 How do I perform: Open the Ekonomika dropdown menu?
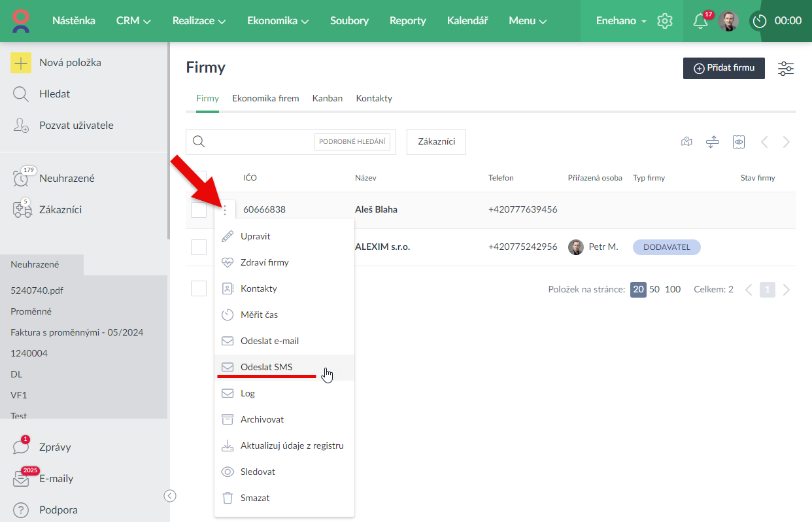pyautogui.click(x=278, y=21)
